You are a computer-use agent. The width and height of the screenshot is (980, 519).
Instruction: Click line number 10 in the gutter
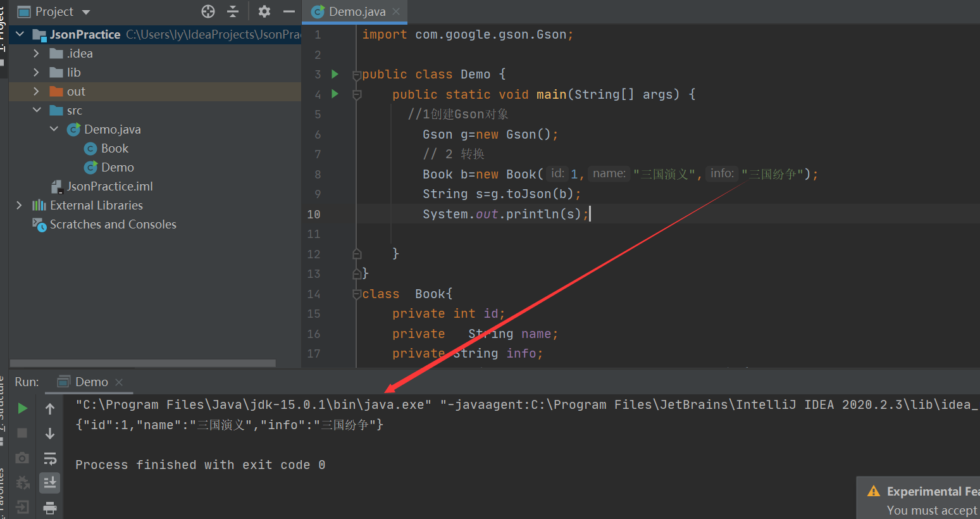click(x=314, y=214)
